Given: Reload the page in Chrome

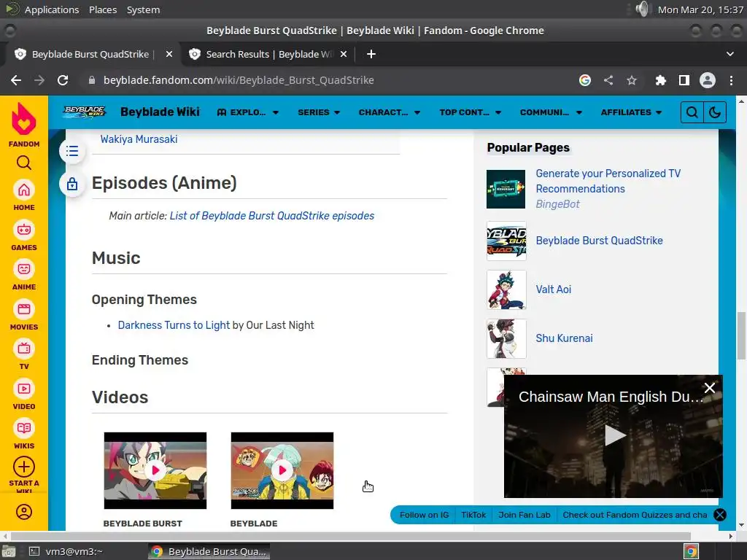Looking at the screenshot, I should tap(63, 80).
